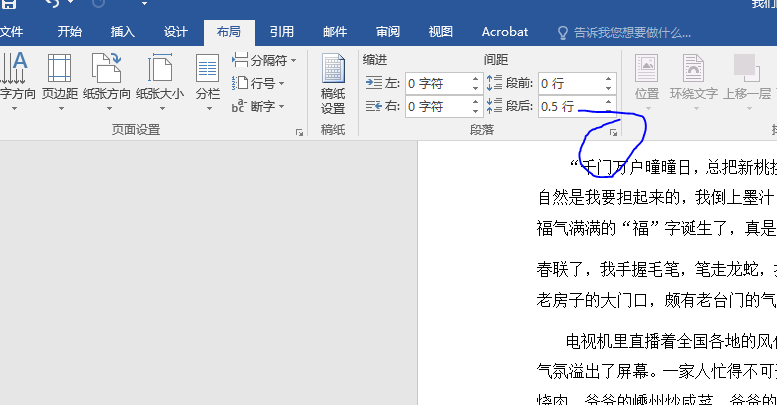Open the 页面设置 page setup dialog launcher
The width and height of the screenshot is (777, 405).
[298, 132]
